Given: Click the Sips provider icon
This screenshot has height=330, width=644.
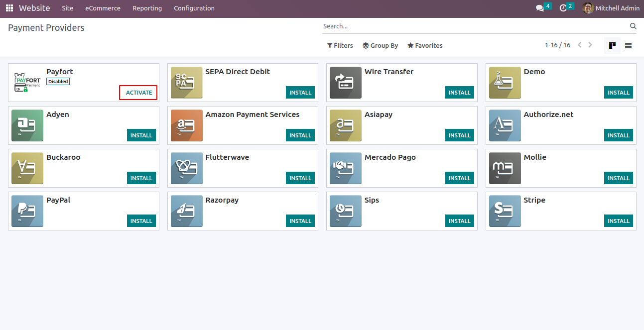Looking at the screenshot, I should [x=346, y=211].
